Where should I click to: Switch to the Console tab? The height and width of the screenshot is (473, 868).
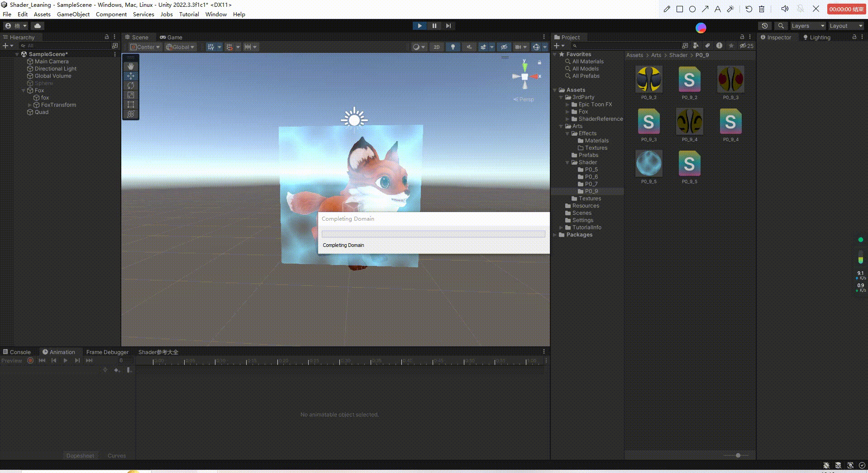pos(17,352)
